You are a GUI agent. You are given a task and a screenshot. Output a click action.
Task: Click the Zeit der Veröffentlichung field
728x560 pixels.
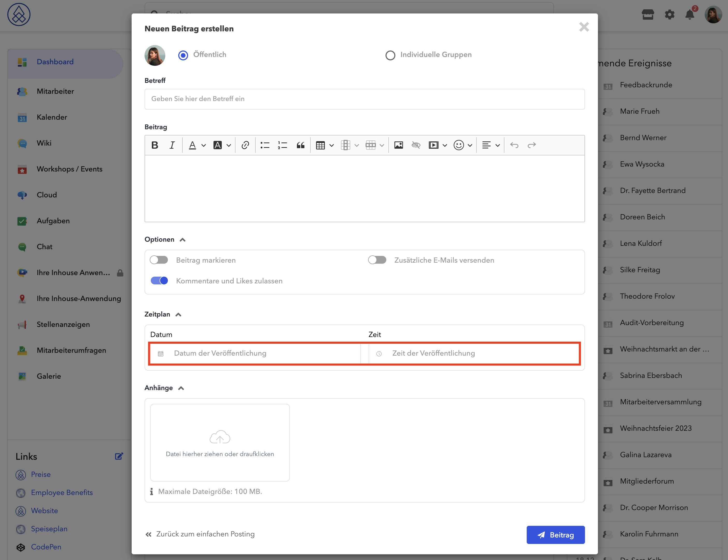tap(474, 353)
